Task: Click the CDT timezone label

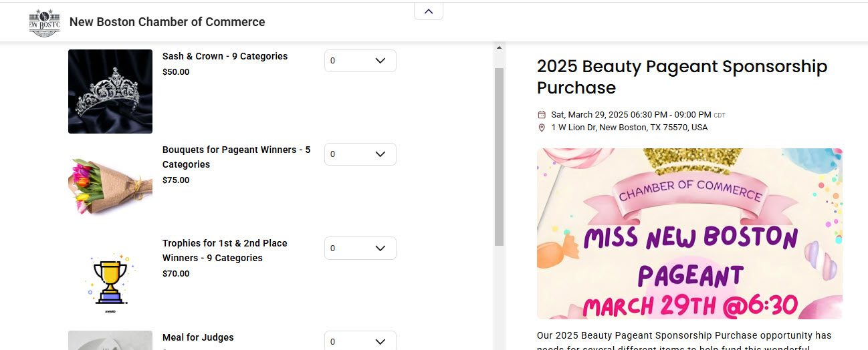Action: click(x=719, y=116)
